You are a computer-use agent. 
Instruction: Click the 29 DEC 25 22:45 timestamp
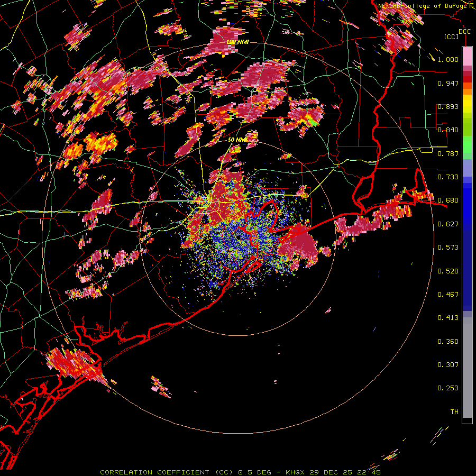(x=345, y=472)
